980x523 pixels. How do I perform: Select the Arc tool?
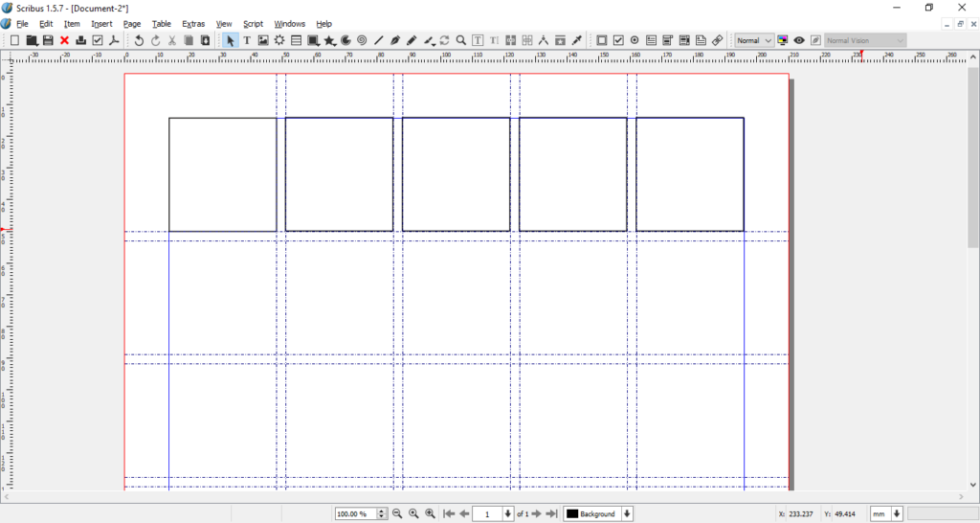(345, 40)
